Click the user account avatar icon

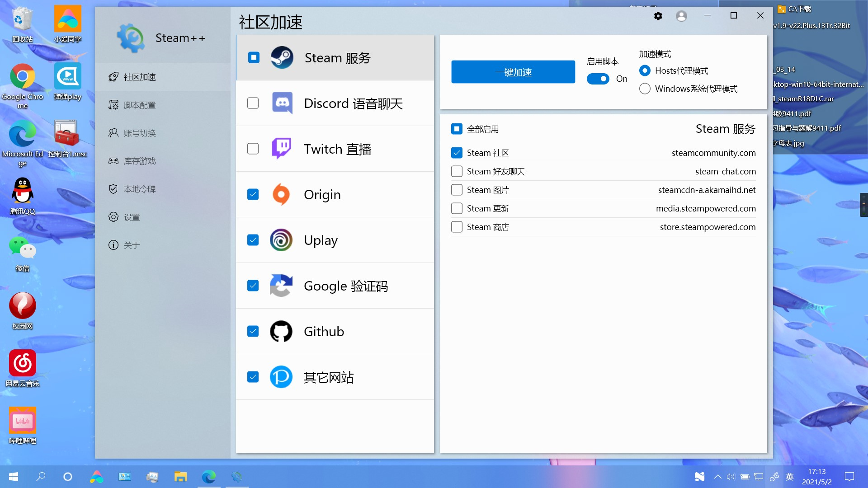(681, 16)
